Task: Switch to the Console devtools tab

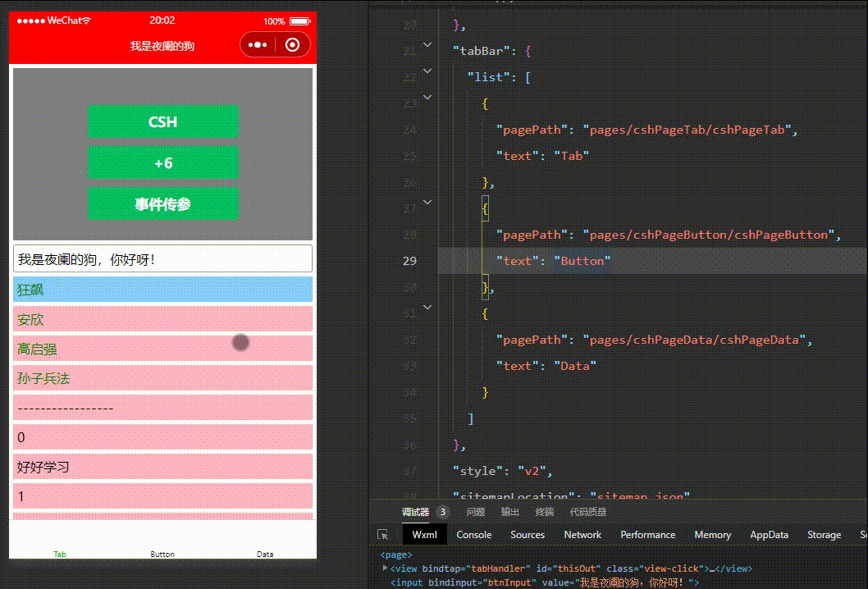Action: [474, 535]
